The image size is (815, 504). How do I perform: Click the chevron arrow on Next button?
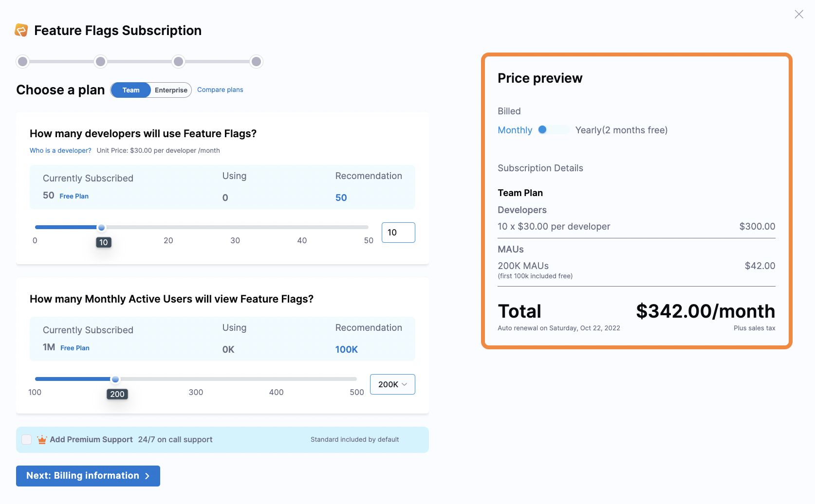tap(148, 476)
